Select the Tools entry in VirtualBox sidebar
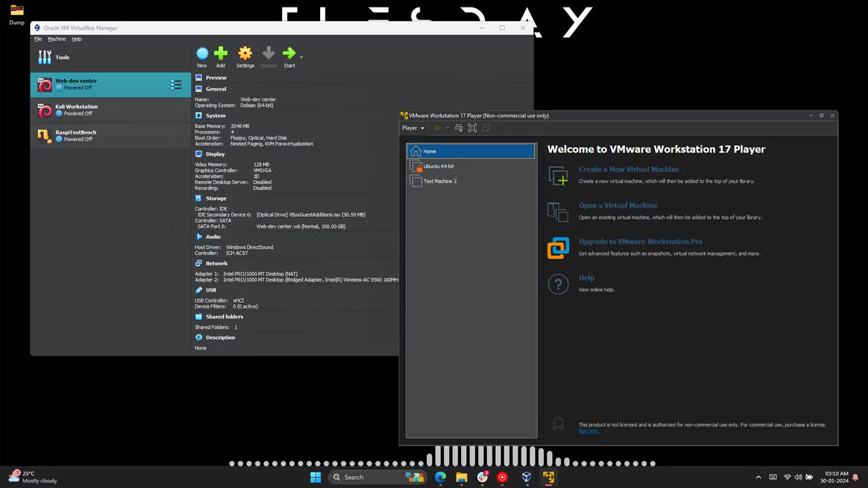 click(62, 57)
